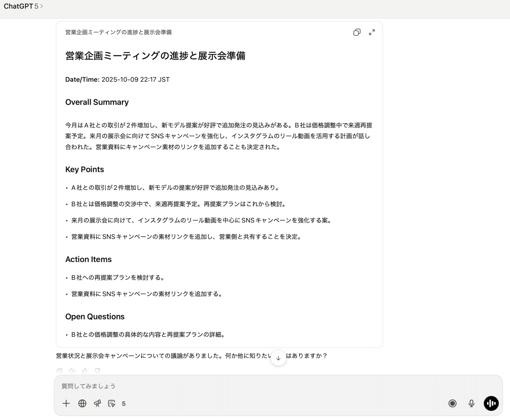Toggle deep research telescope icon

tap(97, 403)
